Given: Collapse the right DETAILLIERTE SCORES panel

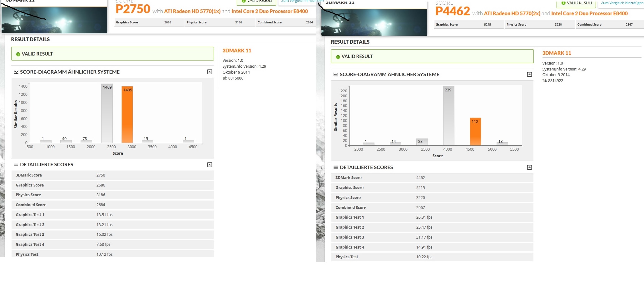Looking at the screenshot, I should point(529,167).
